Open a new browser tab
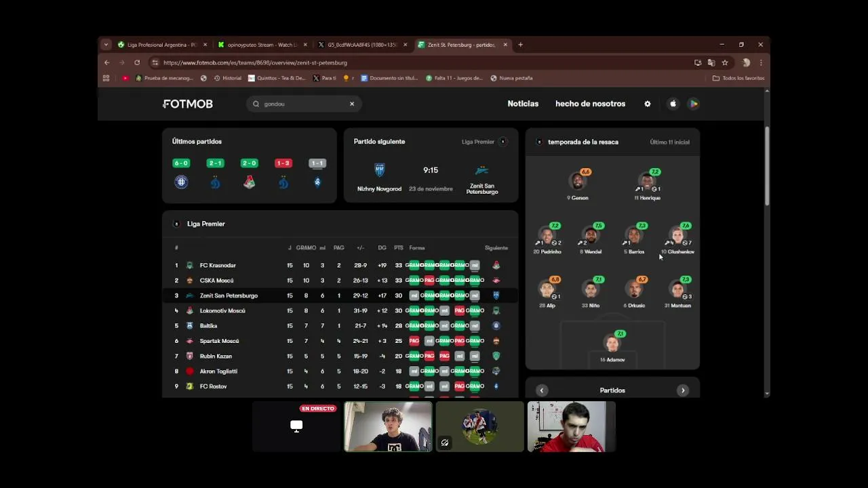This screenshot has height=488, width=868. tap(520, 45)
